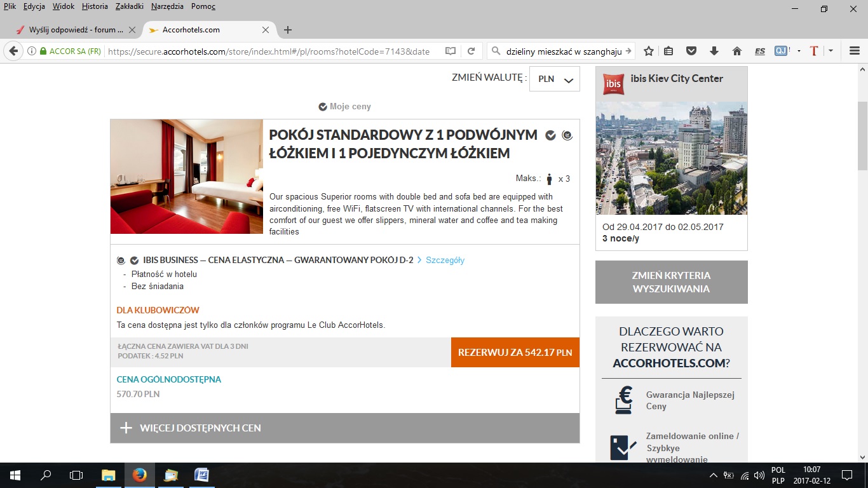This screenshot has height=488, width=868.
Task: Reload the current page
Action: tap(471, 51)
